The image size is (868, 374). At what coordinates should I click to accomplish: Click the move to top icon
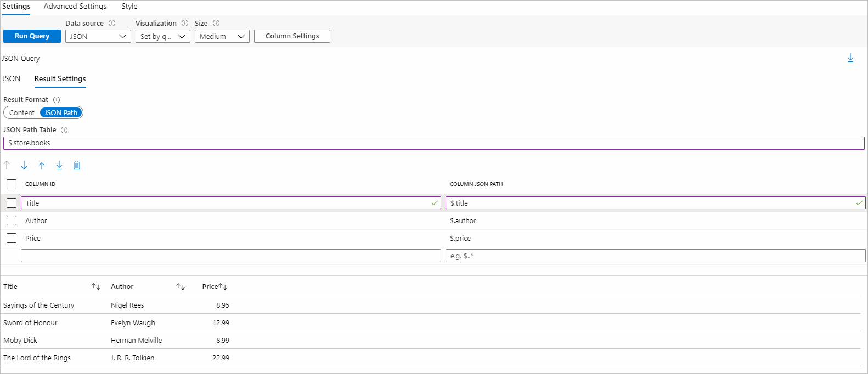(42, 165)
